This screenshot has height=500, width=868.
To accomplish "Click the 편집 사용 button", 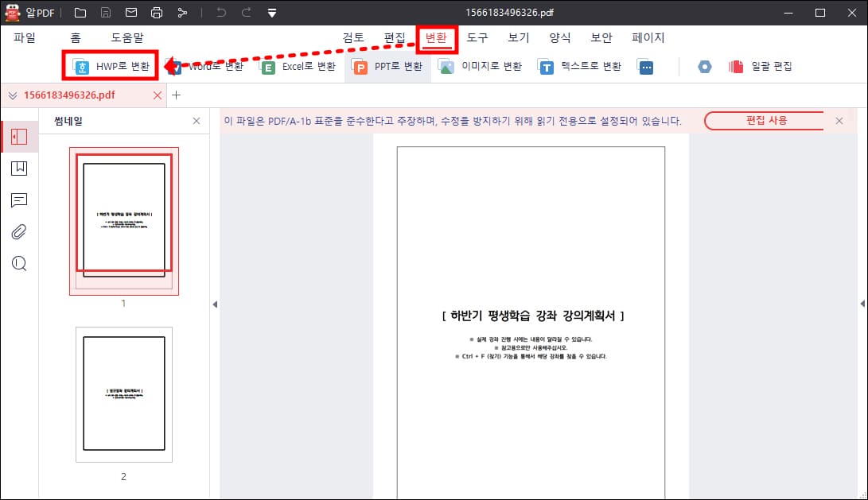I will [x=765, y=121].
